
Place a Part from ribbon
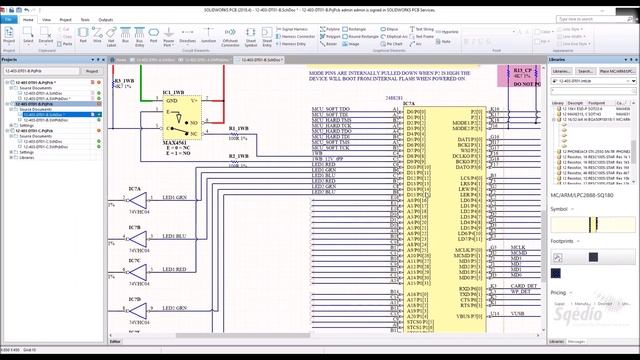(x=83, y=35)
